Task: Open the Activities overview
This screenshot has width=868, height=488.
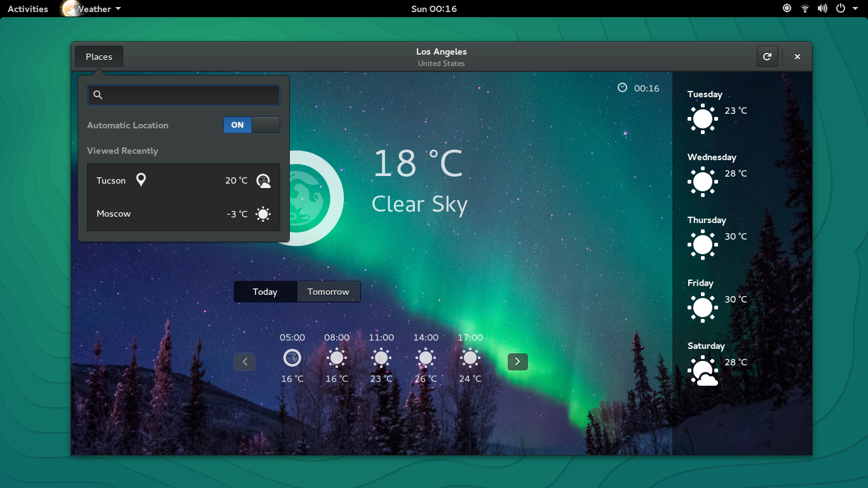Action: point(27,8)
